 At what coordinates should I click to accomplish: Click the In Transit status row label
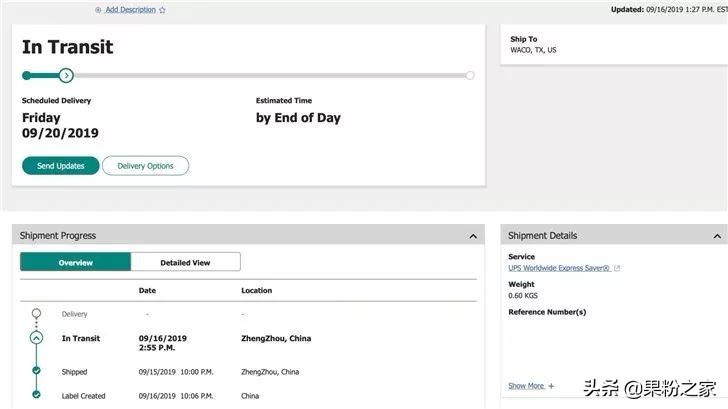(x=81, y=338)
